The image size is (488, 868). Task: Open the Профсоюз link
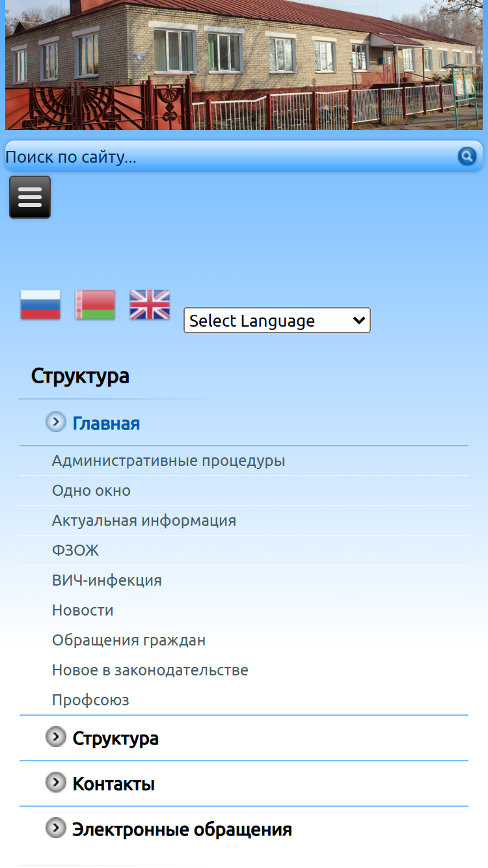pos(90,700)
